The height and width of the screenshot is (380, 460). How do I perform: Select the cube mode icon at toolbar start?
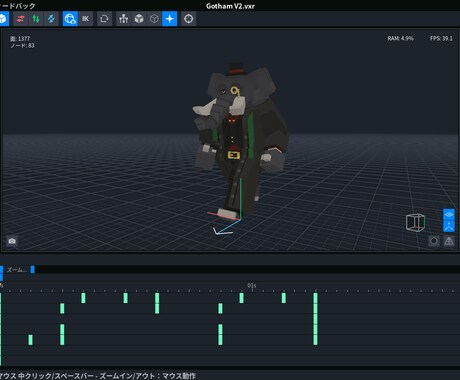point(3,19)
